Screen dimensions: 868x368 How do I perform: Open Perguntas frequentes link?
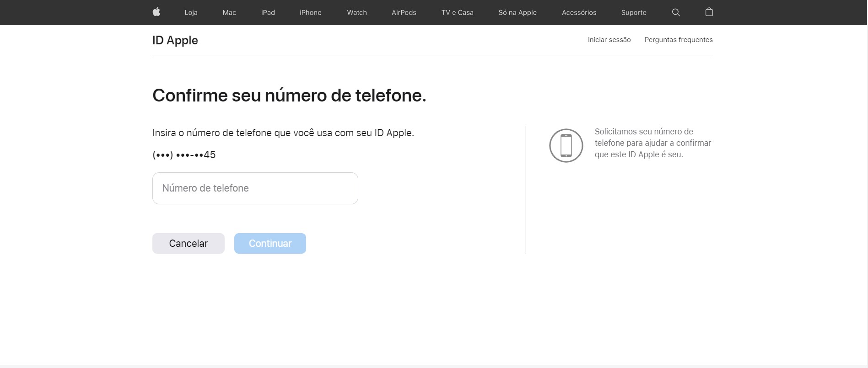(x=679, y=40)
